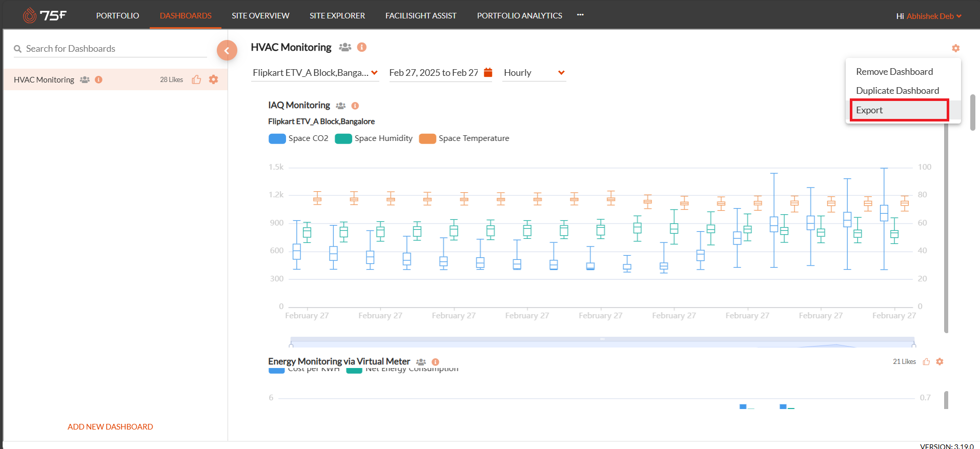The width and height of the screenshot is (980, 449).
Task: Focus the Search for Dashboards field
Action: [x=110, y=49]
